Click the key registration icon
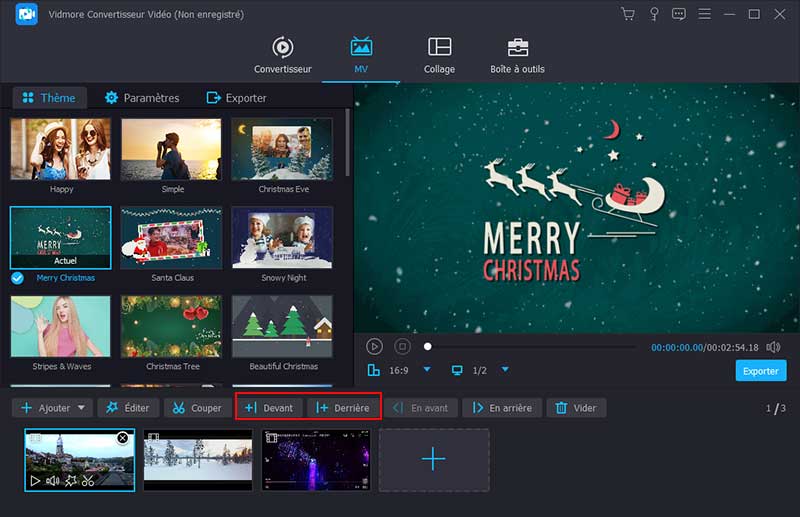 coord(654,14)
